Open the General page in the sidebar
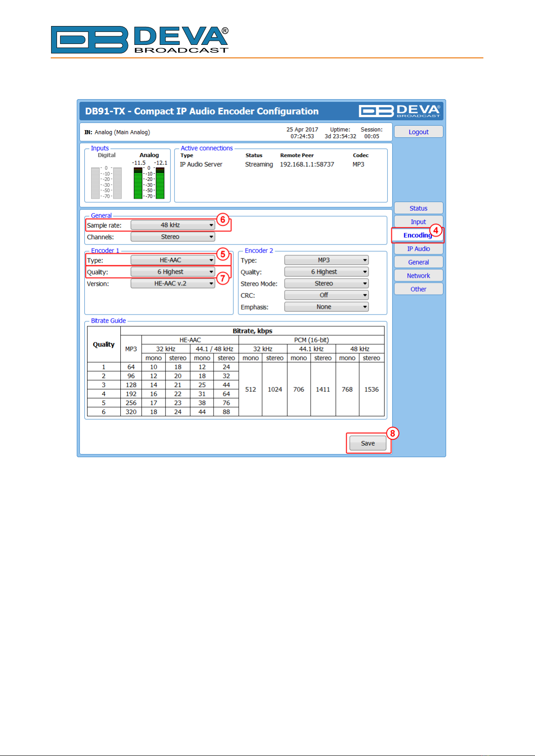Viewport: 535px width, 756px height. (418, 262)
